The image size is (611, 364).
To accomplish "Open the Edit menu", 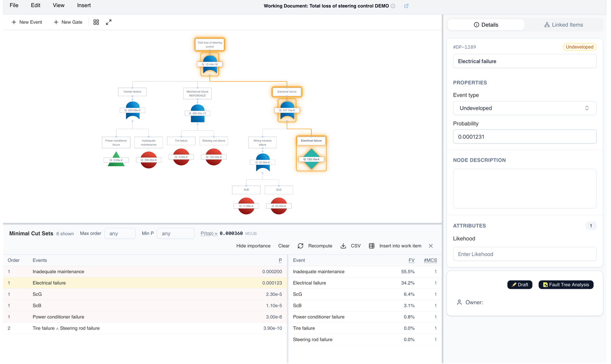I will [36, 5].
